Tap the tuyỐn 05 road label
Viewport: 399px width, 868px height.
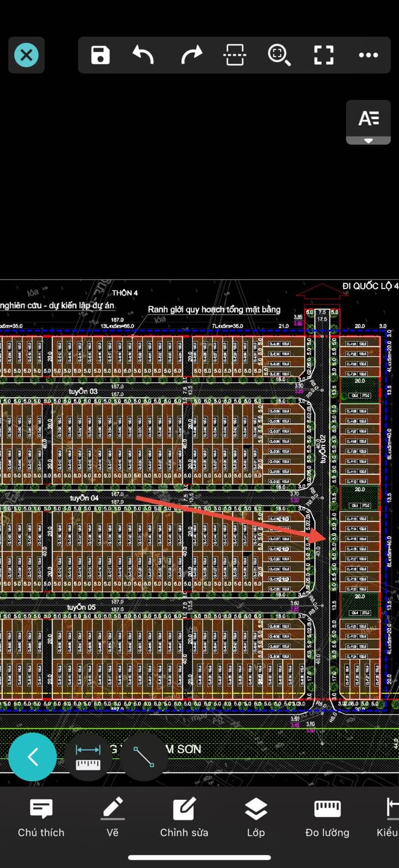[x=81, y=607]
